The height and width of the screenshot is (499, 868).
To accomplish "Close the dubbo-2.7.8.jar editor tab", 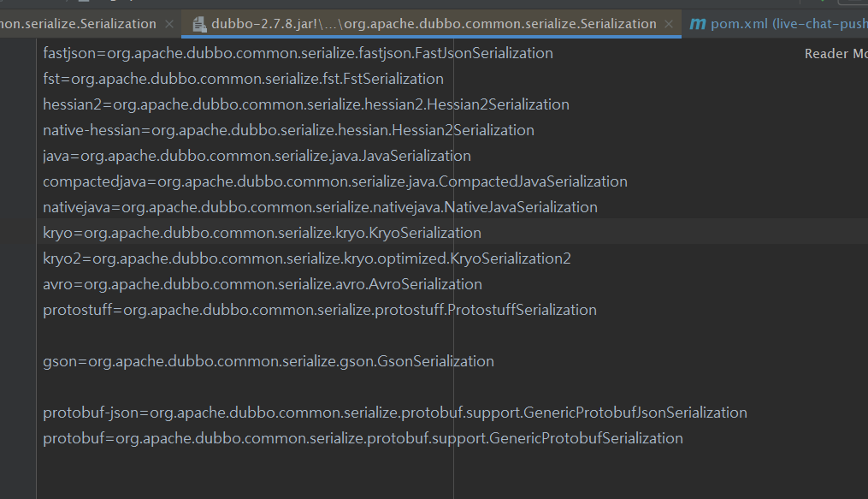I will coord(668,23).
